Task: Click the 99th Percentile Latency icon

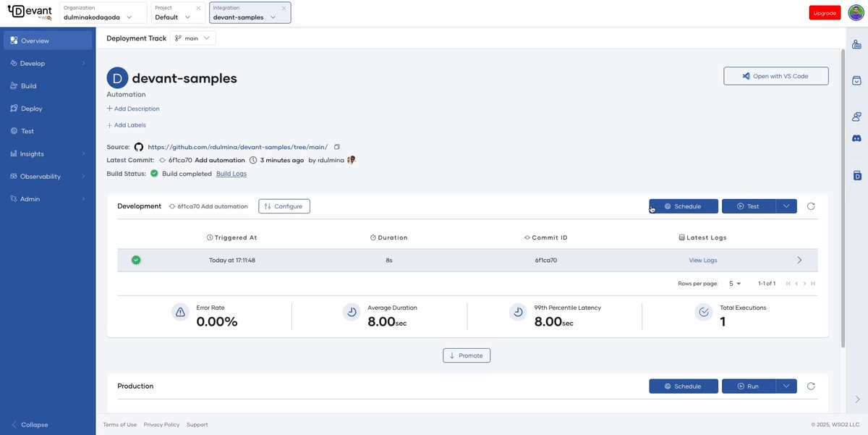Action: [x=518, y=313]
